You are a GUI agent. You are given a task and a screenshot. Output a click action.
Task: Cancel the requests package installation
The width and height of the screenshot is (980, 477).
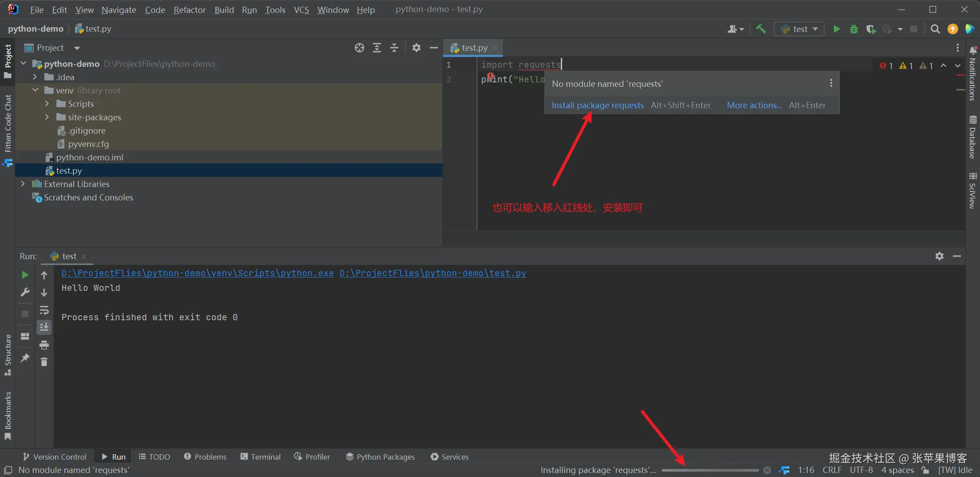pos(767,470)
